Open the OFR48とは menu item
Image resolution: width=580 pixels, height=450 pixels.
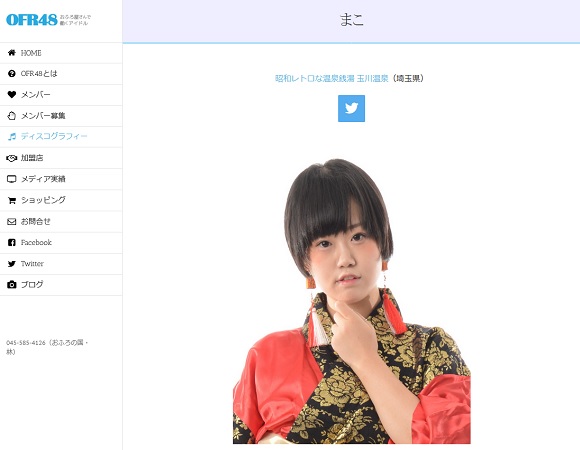[x=61, y=74]
